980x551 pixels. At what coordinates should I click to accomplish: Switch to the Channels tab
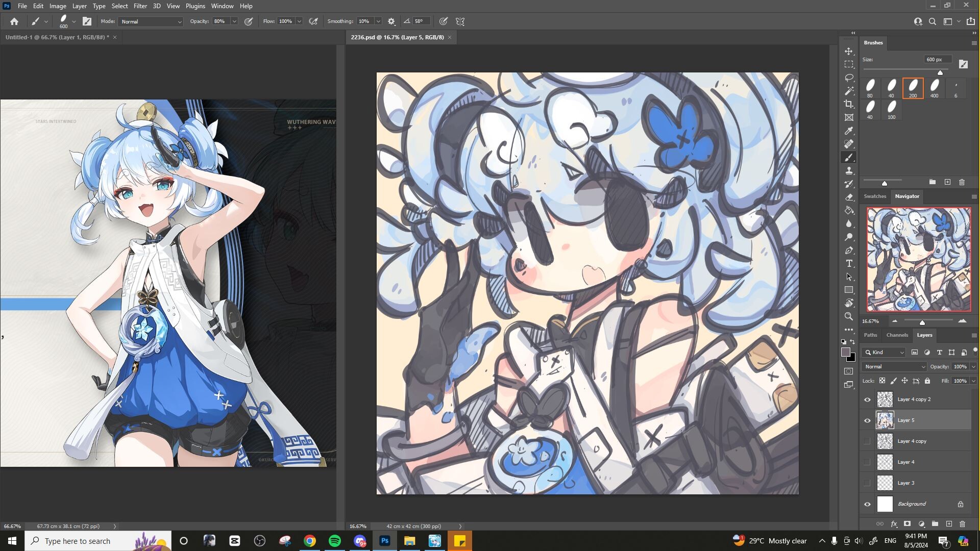pos(897,335)
